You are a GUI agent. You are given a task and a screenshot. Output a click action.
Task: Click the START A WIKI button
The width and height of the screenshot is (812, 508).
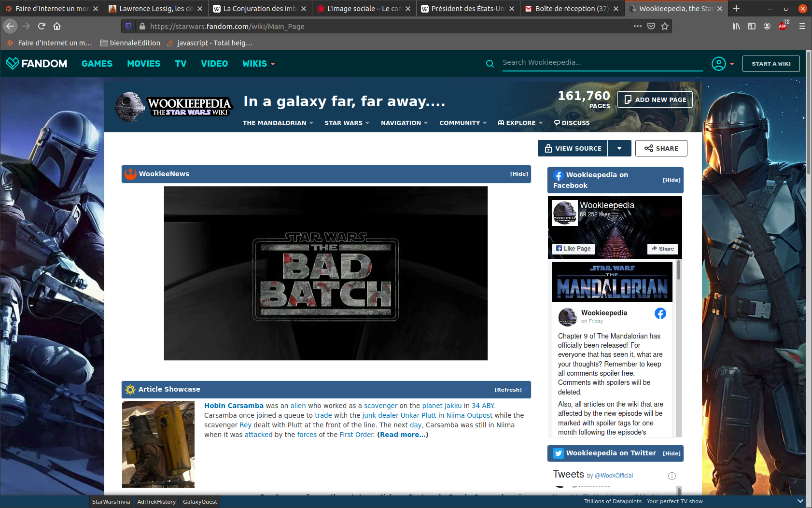[x=771, y=64]
